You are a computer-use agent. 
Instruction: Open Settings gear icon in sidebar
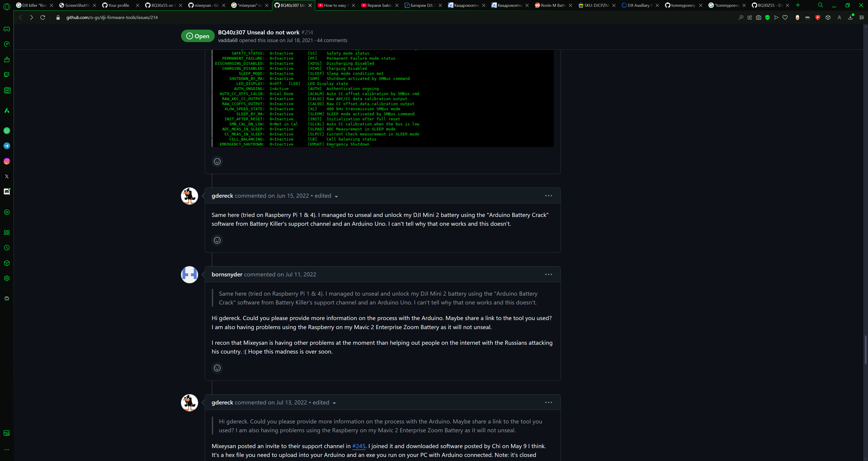click(x=7, y=278)
